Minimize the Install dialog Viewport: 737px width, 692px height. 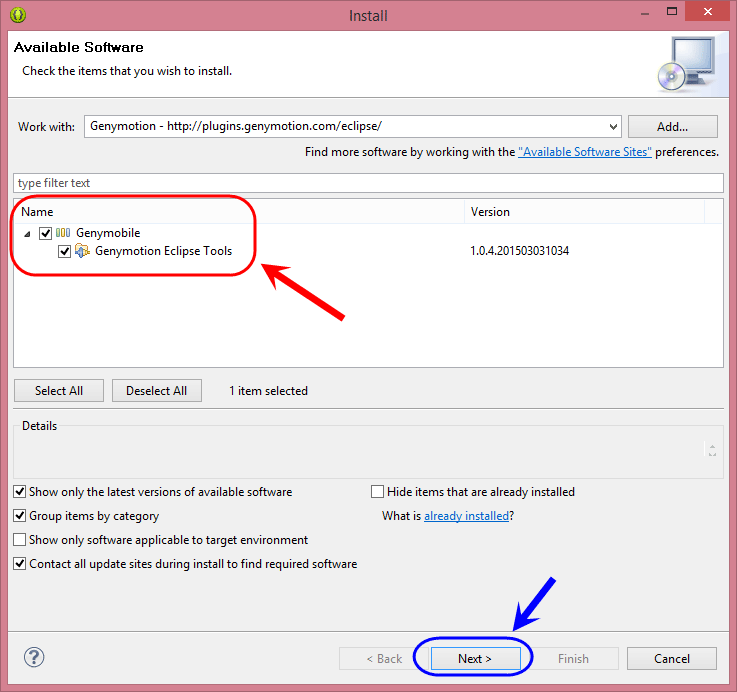pos(645,13)
